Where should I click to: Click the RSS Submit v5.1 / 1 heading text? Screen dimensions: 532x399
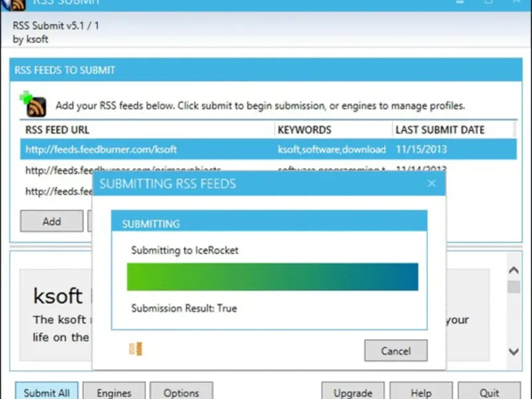pos(56,25)
